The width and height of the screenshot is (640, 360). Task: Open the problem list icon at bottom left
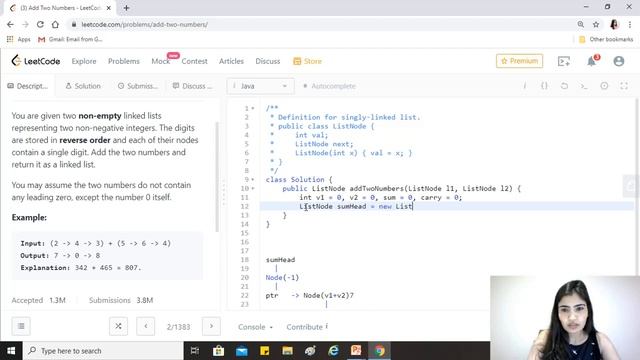click(21, 326)
